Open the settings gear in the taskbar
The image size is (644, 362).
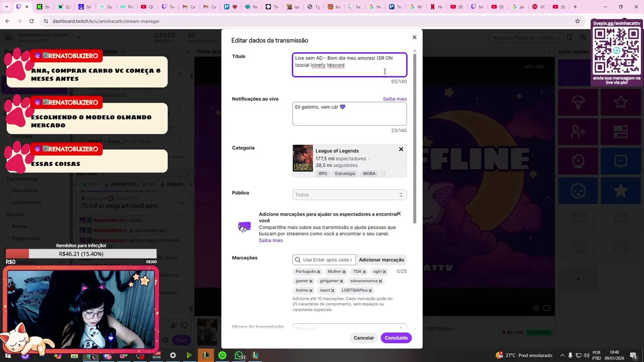click(173, 355)
